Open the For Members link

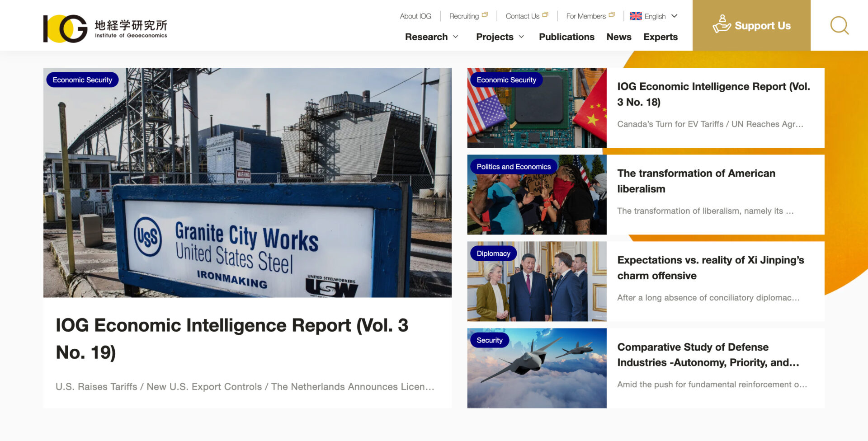click(x=586, y=16)
